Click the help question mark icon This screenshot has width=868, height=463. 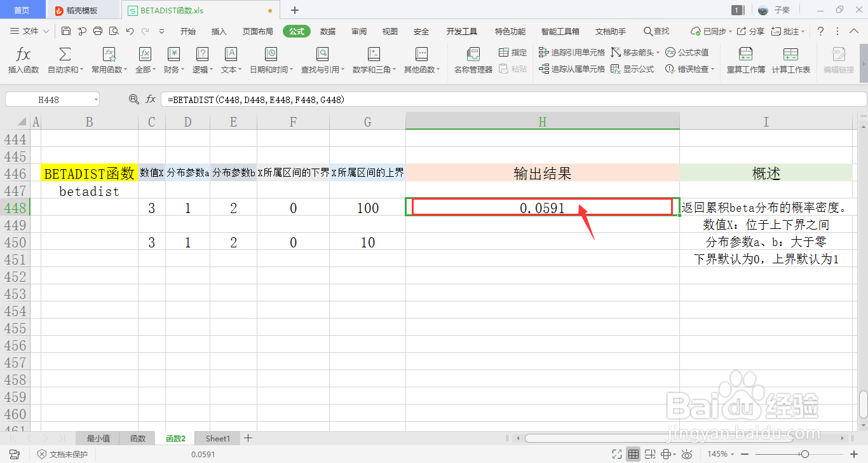[x=820, y=31]
